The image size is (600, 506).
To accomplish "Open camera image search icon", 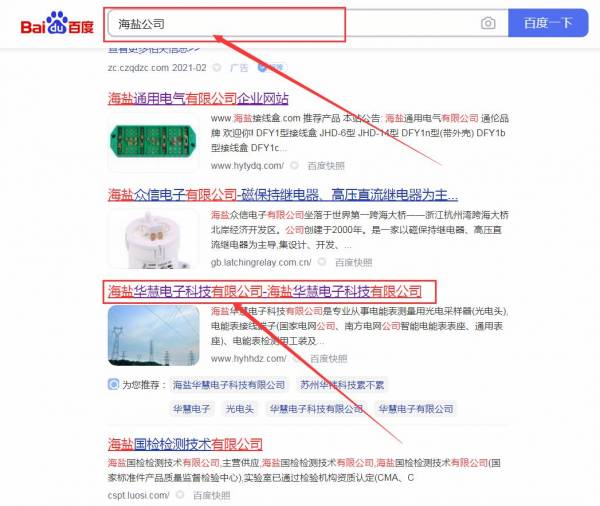I will click(x=488, y=23).
